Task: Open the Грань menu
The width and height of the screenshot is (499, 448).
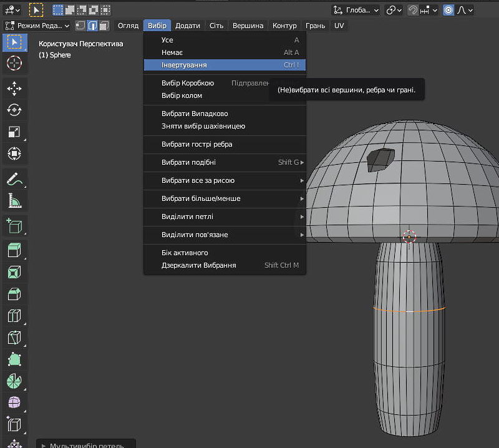Action: (x=316, y=26)
